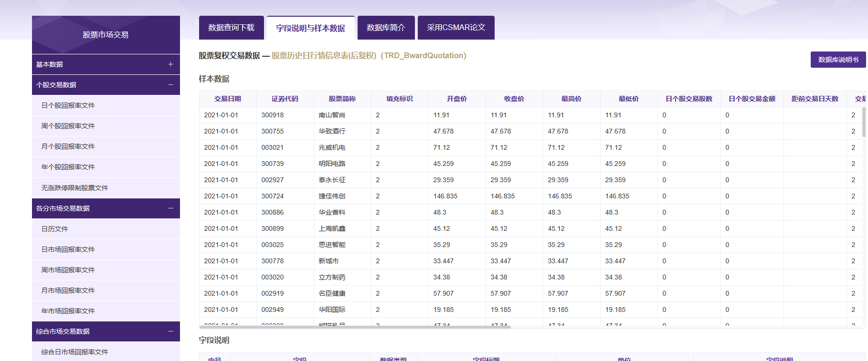Click the 距前交易日天数 column header
868x361 pixels.
click(815, 99)
